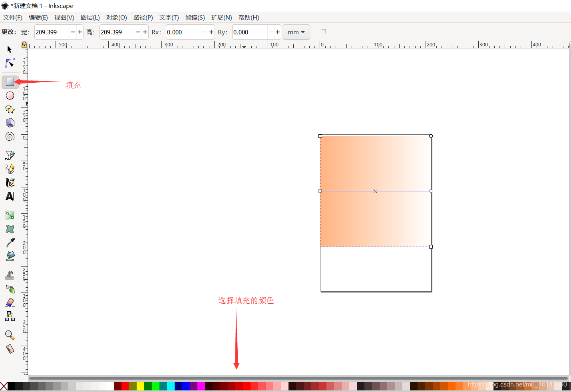Image resolution: width=571 pixels, height=392 pixels.
Task: Click the rectangle's center cross marker
Action: click(375, 191)
